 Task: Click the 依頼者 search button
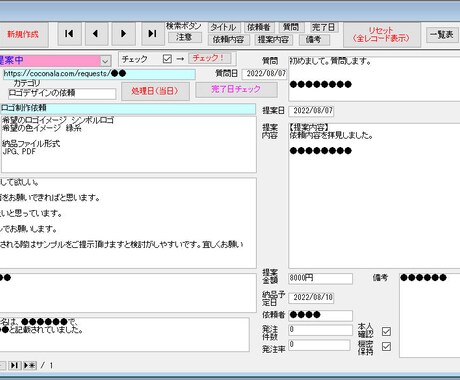pos(259,27)
